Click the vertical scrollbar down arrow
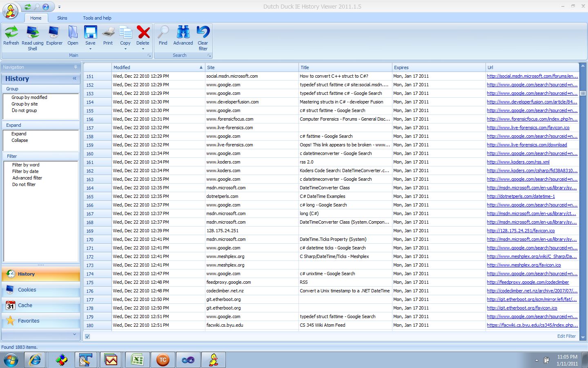 pos(583,337)
